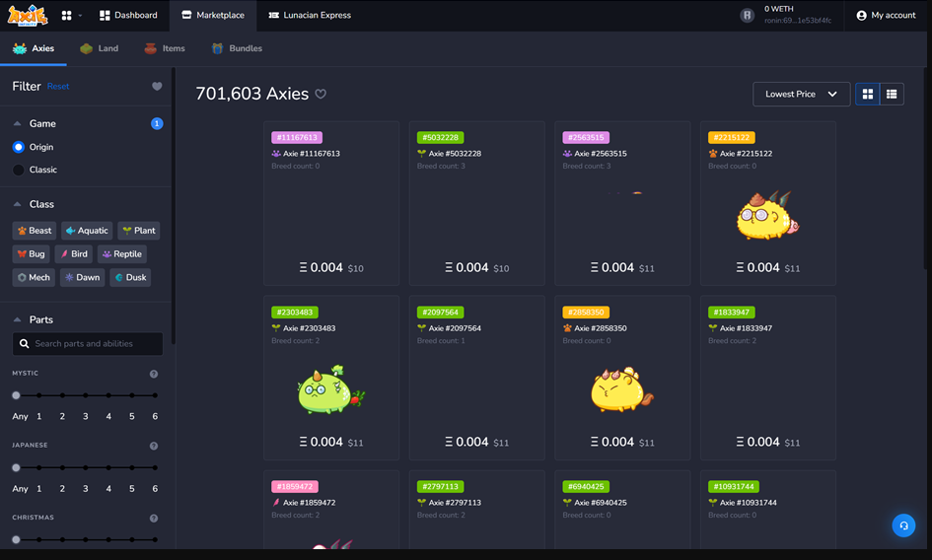Open Axie #2303483 thumbnail image
Image resolution: width=932 pixels, height=560 pixels.
(x=331, y=389)
